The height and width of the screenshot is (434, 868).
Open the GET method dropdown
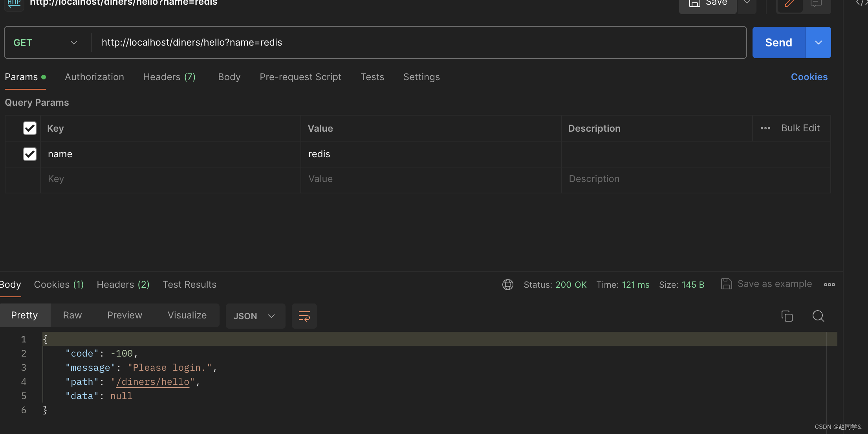(45, 42)
